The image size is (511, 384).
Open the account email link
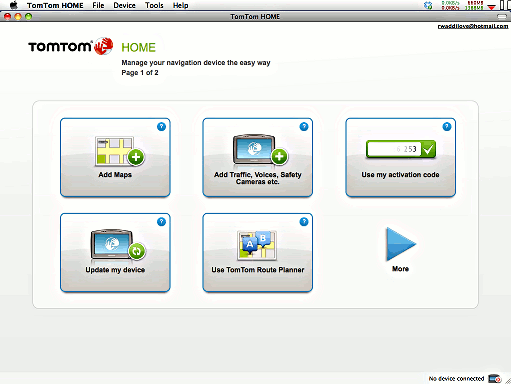click(x=473, y=26)
